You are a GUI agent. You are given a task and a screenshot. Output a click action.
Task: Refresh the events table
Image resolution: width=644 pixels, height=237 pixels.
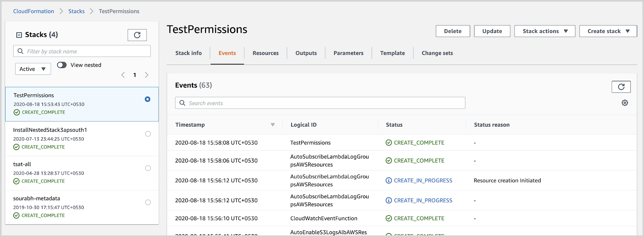point(621,87)
